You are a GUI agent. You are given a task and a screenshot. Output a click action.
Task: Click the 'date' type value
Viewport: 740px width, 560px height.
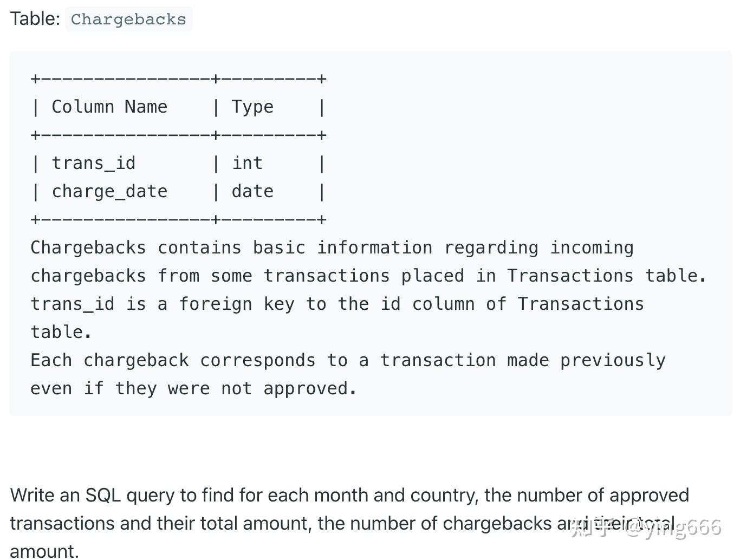pos(252,191)
